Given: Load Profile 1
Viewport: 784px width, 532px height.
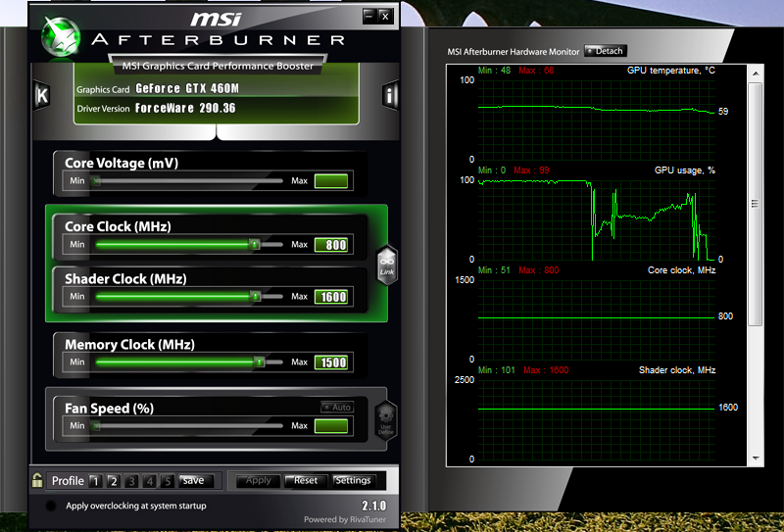Looking at the screenshot, I should point(95,481).
